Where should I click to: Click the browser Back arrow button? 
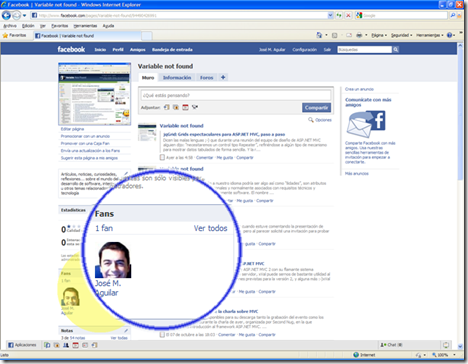point(6,15)
